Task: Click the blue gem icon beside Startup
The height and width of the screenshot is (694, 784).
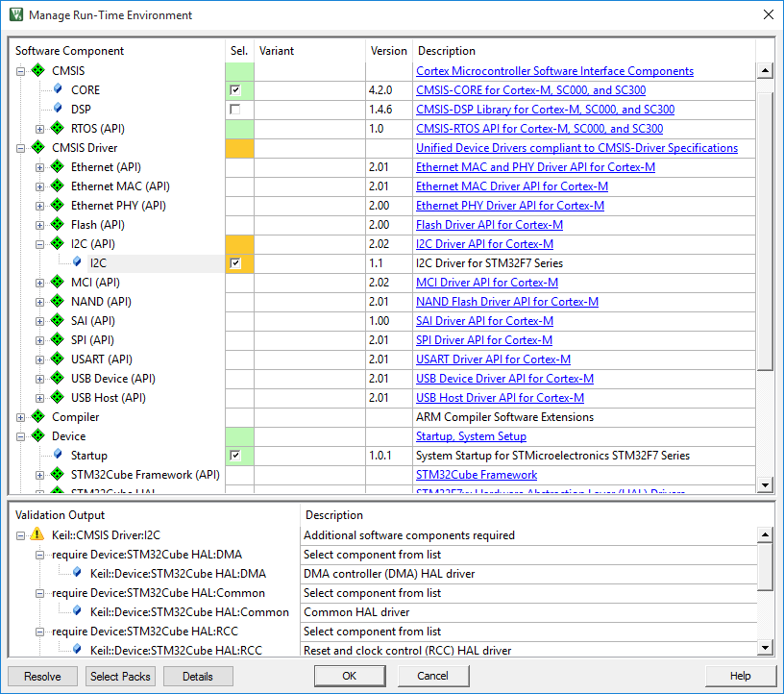Action: point(58,455)
